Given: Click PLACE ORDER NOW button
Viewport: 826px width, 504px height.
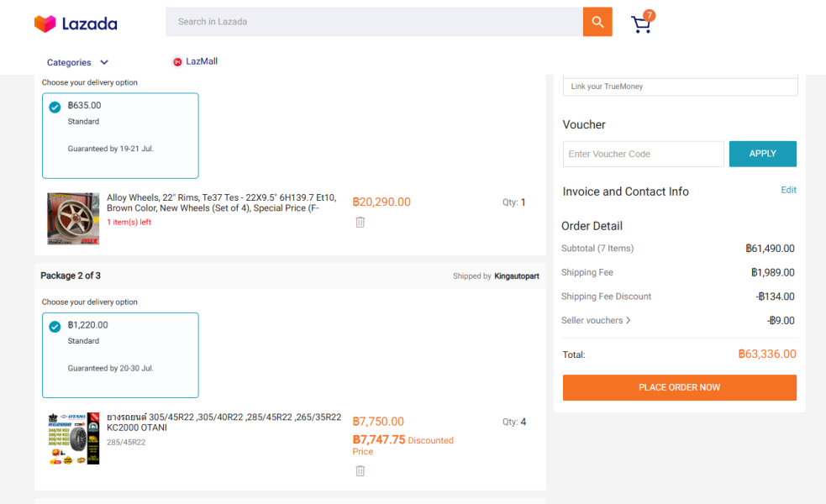Looking at the screenshot, I should (x=680, y=387).
